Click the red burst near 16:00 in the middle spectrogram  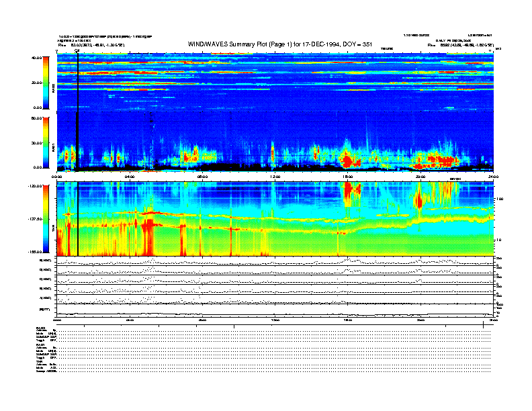[x=349, y=161]
